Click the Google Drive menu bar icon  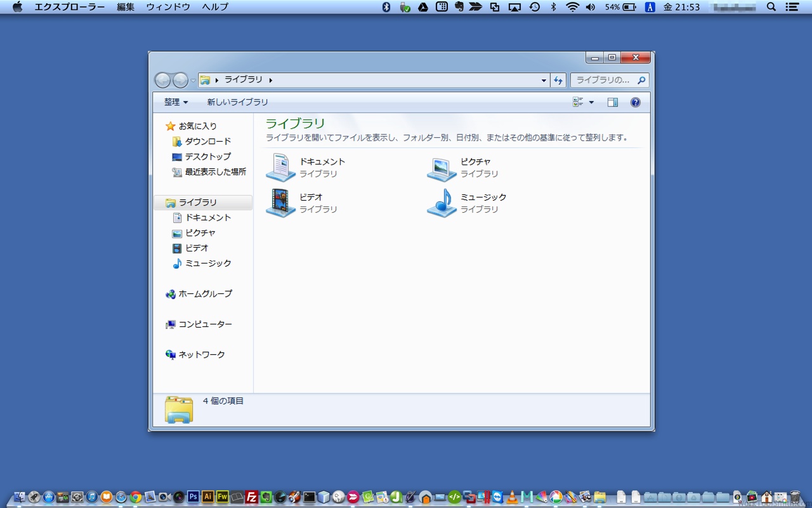[x=423, y=7]
